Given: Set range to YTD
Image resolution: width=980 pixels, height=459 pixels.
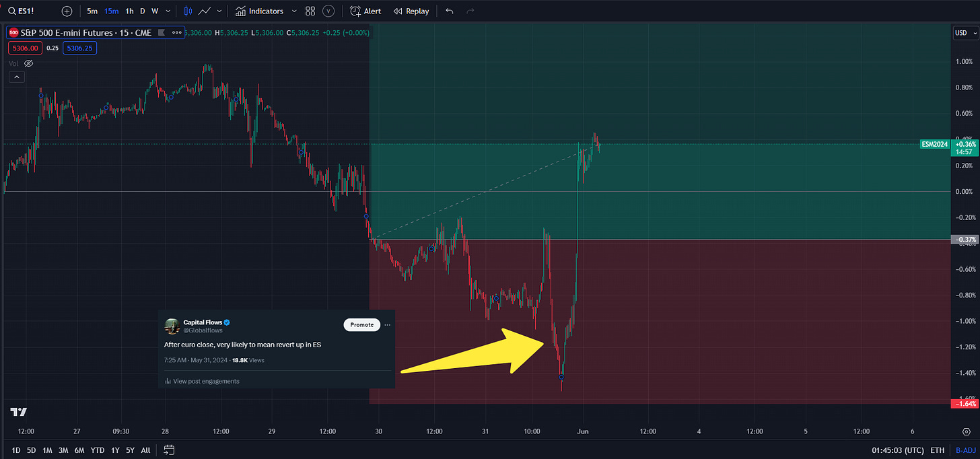Looking at the screenshot, I should coord(98,450).
